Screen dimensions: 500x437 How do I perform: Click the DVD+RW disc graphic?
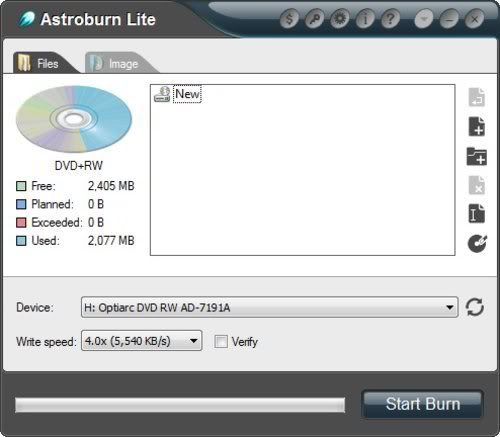pos(74,119)
